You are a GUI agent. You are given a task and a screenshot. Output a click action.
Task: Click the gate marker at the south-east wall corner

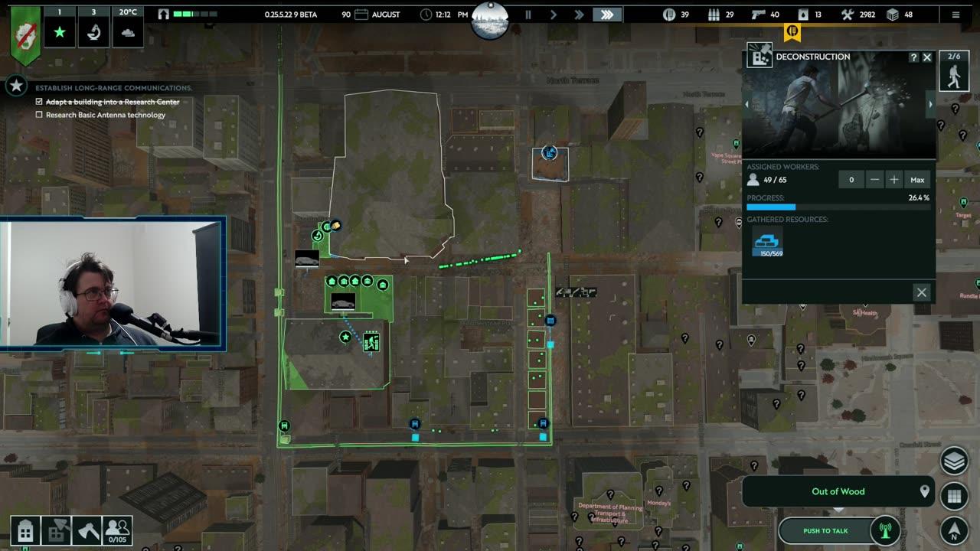tap(543, 423)
